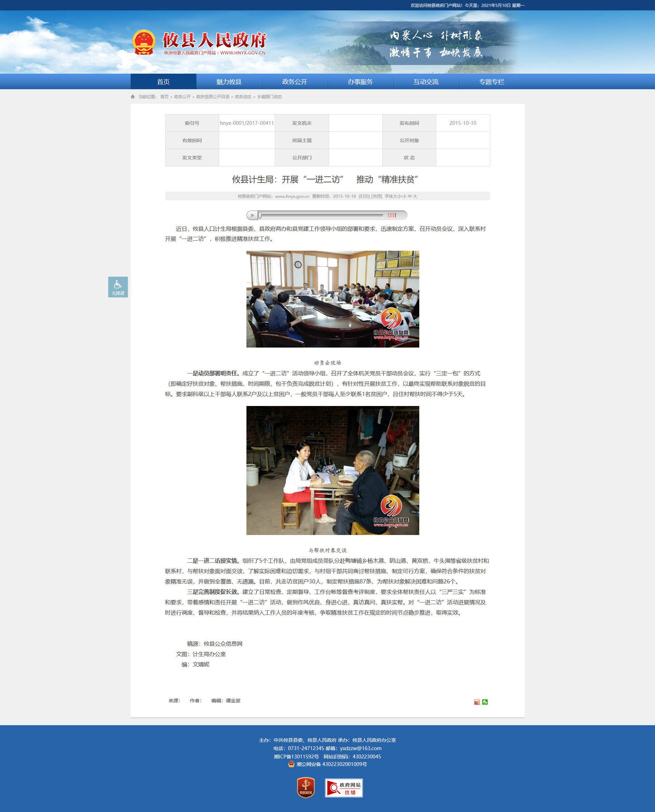
Task: Click the 动员会现场 meeting photo
Action: pyautogui.click(x=333, y=299)
